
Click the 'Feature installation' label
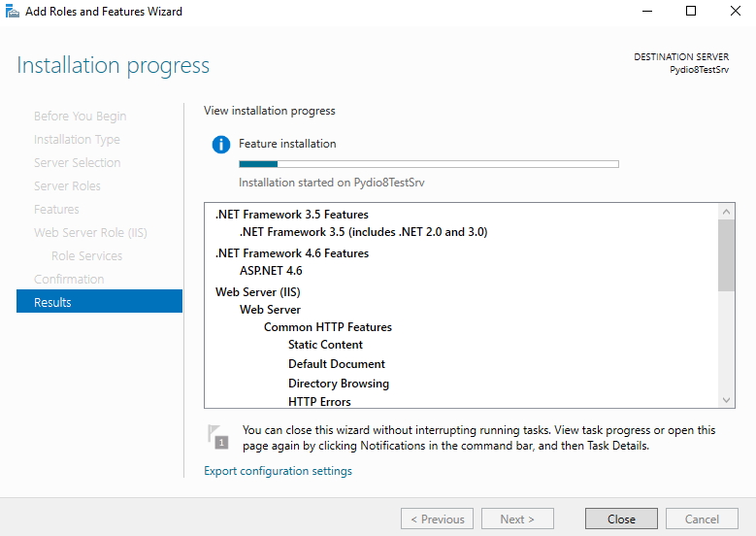(287, 144)
